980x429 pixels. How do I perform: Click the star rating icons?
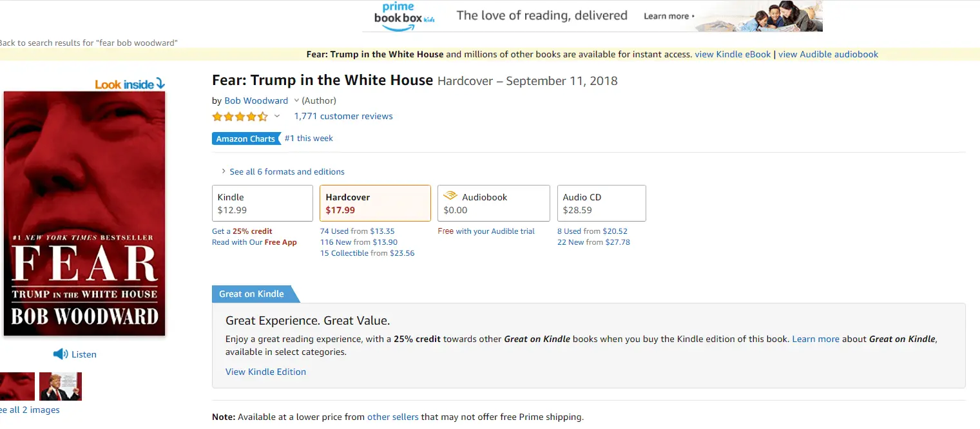tap(240, 117)
